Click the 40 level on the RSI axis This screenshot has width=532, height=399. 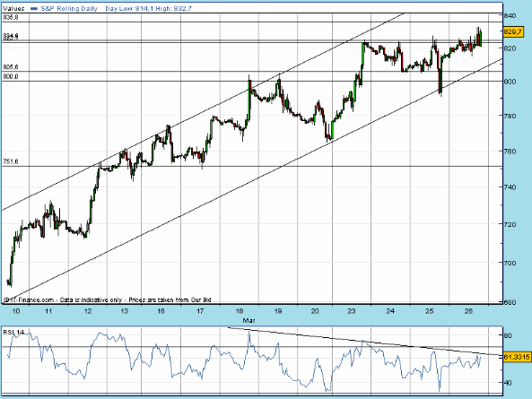[508, 383]
